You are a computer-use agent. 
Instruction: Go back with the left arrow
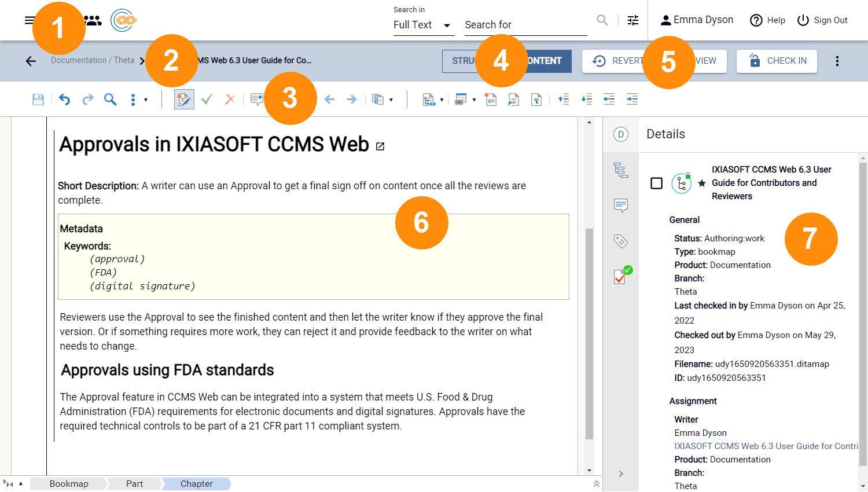point(31,61)
